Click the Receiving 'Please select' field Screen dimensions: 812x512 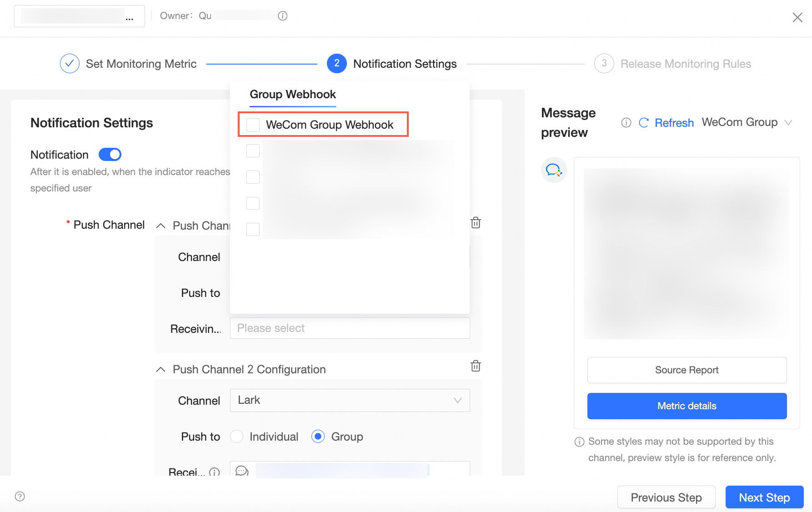tap(350, 328)
